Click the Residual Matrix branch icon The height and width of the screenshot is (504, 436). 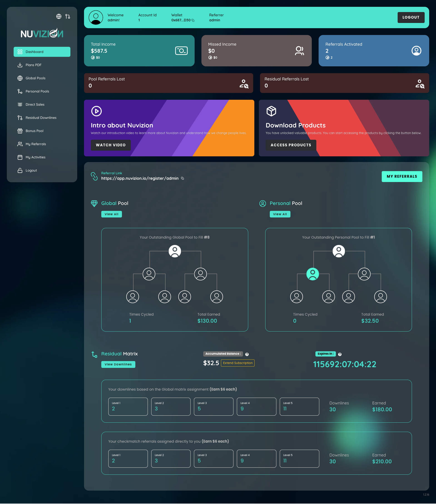coord(94,354)
